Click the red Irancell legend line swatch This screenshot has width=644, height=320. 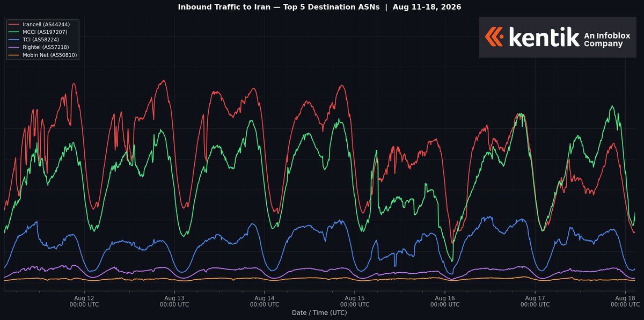14,25
